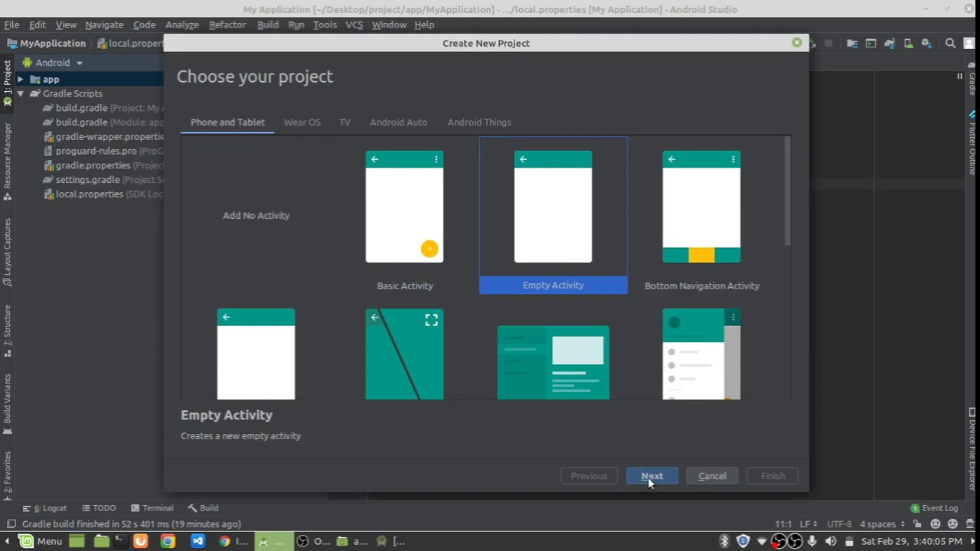Screen dimensions: 980x551
Task: Toggle read-only lock icon in status bar
Action: (917, 524)
